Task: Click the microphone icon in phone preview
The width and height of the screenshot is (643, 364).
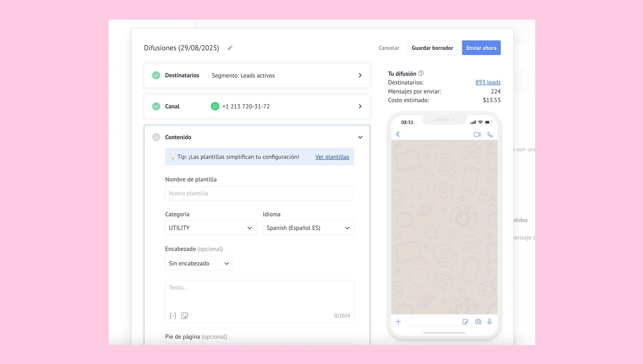Action: pos(489,321)
